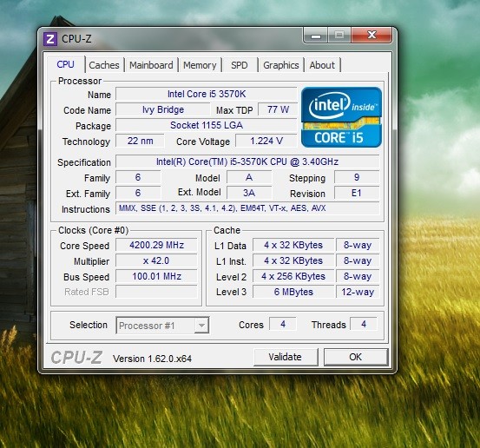Click the Name field Intel Core i5 3570K
This screenshot has width=480, height=448.
click(x=207, y=94)
